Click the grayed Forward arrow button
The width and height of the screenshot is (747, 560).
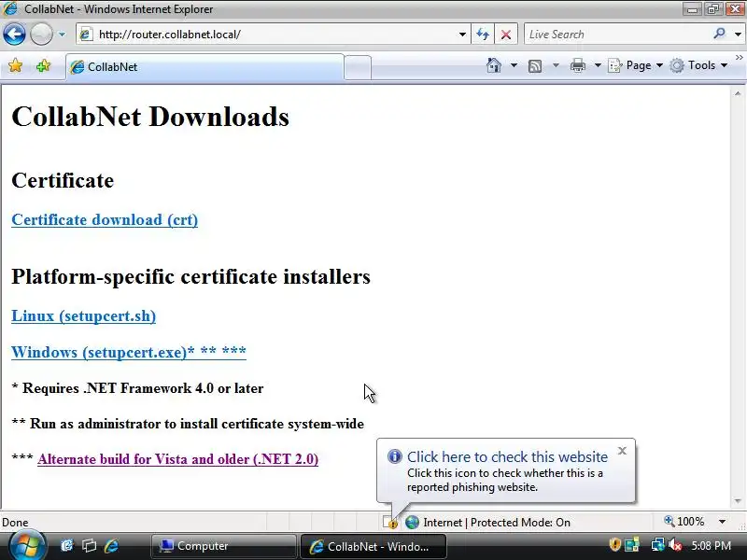click(41, 35)
